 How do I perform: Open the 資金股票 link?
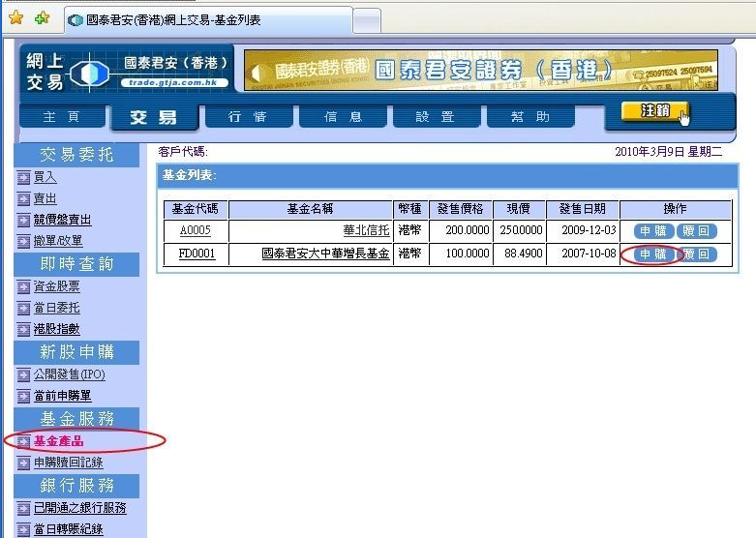pos(56,286)
